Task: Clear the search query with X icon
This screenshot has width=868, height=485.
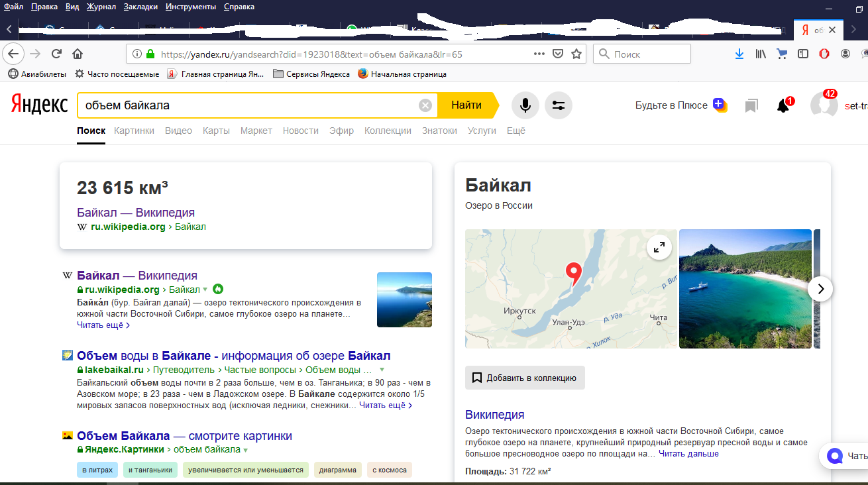Action: pos(425,105)
